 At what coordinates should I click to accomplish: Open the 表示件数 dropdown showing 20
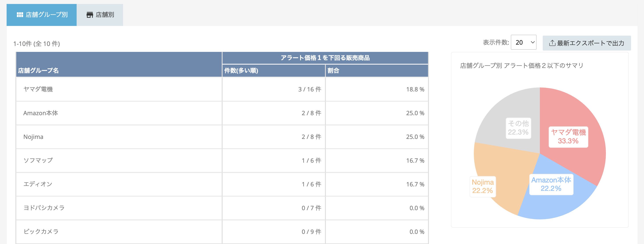523,42
